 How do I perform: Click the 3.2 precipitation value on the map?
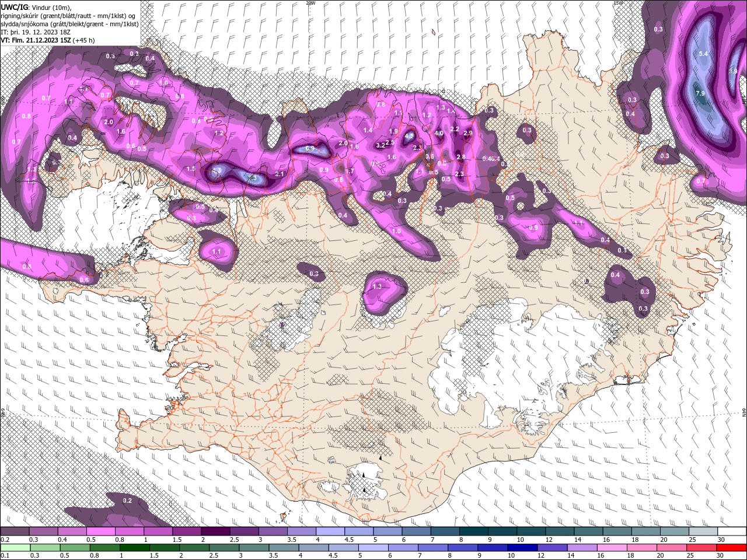tap(381, 145)
